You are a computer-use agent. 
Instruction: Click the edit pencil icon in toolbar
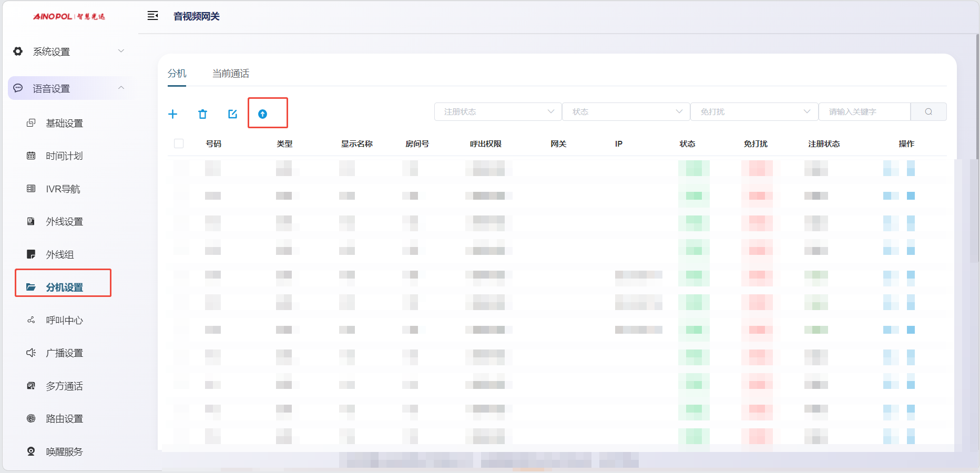[x=232, y=114]
